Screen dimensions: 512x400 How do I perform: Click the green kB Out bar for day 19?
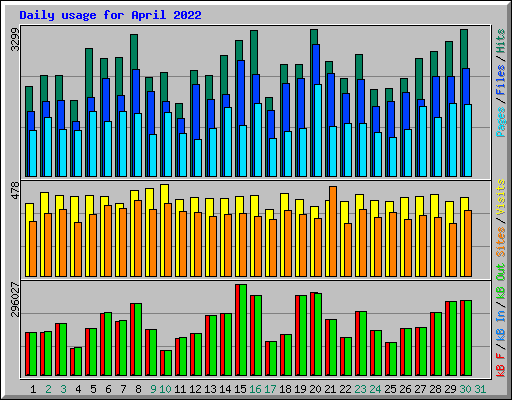[x=303, y=336]
